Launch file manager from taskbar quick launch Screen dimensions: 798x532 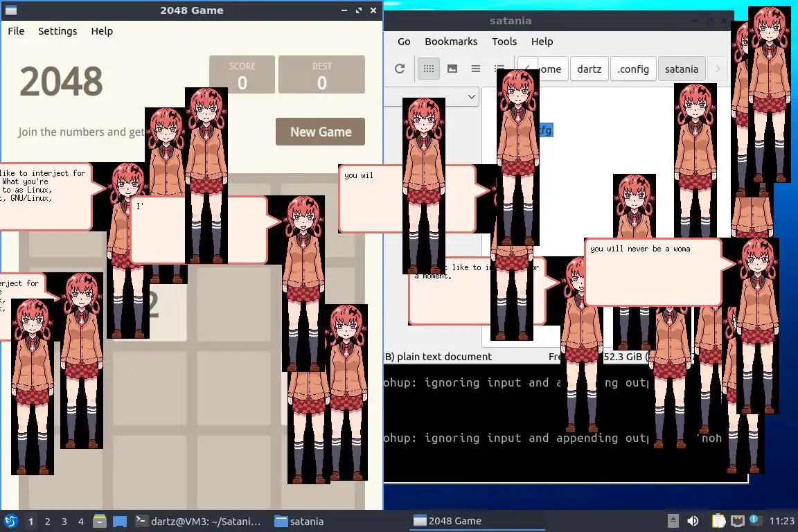click(100, 522)
